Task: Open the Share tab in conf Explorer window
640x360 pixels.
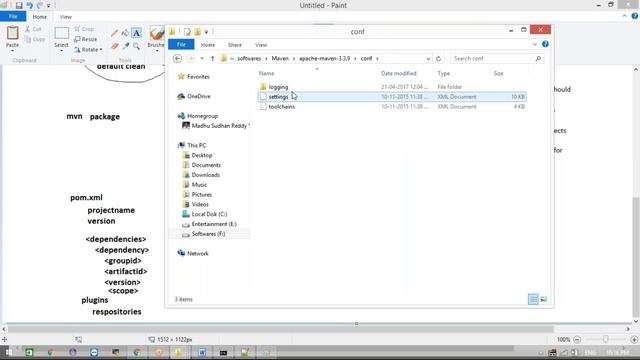Action: coord(235,45)
